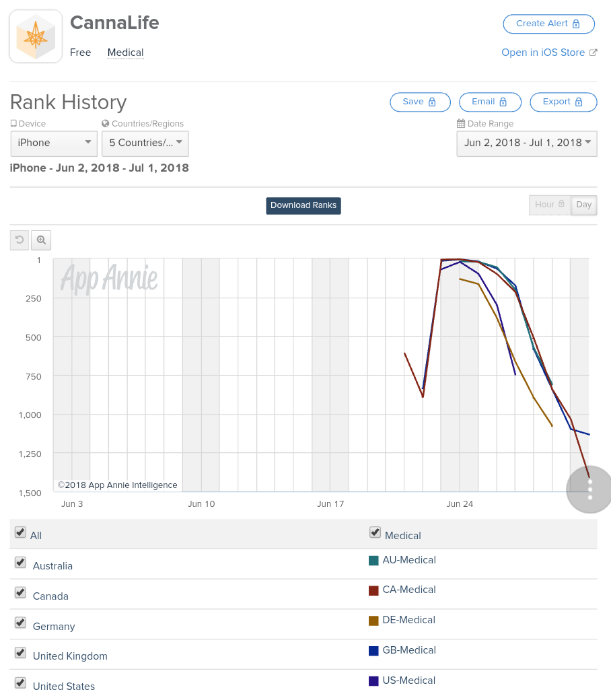The image size is (611, 700).
Task: Select the Hour granularity option
Action: coord(550,205)
